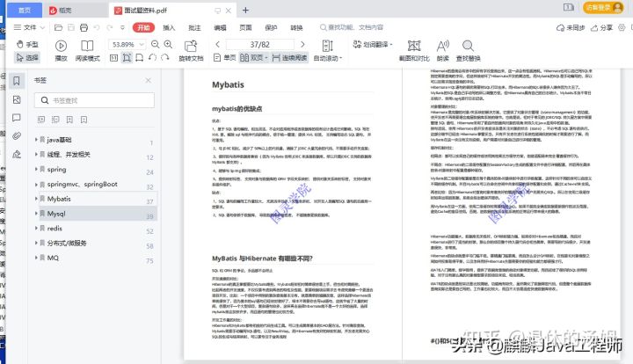Zoom in with the plus magnifier
Image resolution: width=633 pixels, height=364 pixels.
[168, 44]
